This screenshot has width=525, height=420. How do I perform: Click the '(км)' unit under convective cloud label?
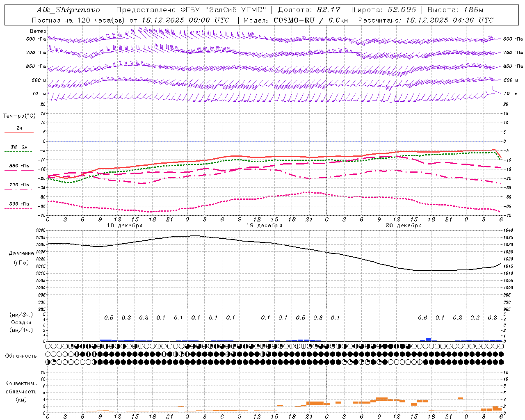21,399
